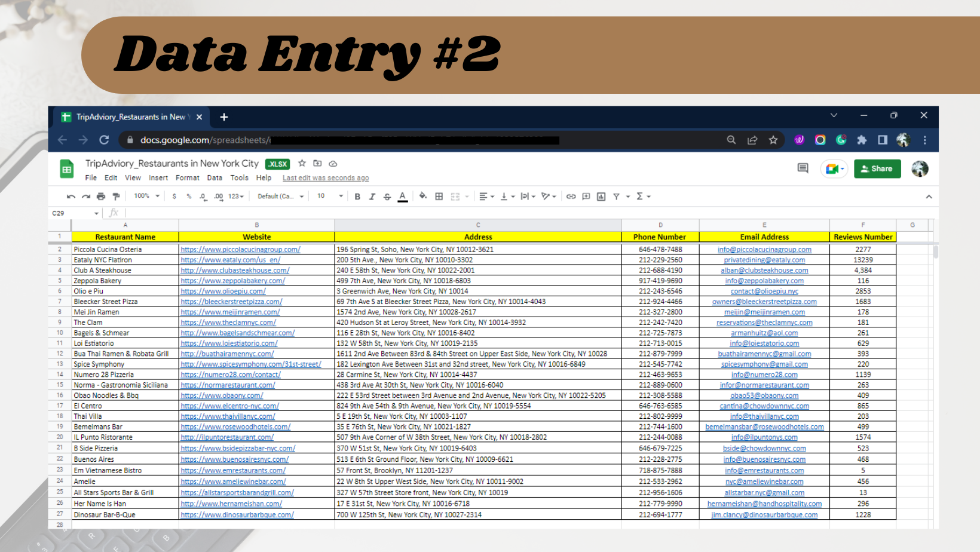Format selection as currency
Viewport: 980px width, 552px height.
[x=174, y=196]
